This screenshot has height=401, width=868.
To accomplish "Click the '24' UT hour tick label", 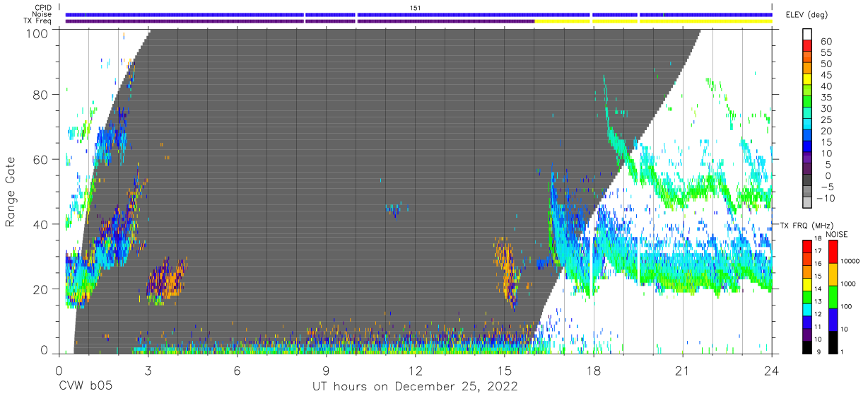I will coord(772,371).
